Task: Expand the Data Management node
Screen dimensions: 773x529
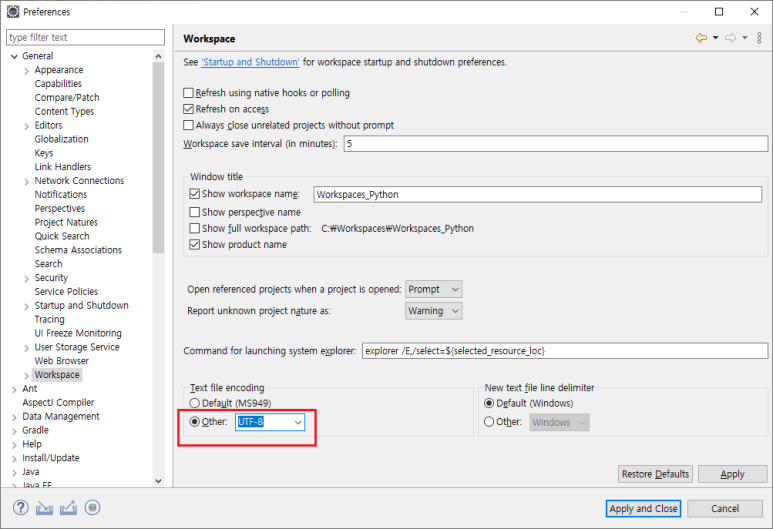Action: pyautogui.click(x=14, y=417)
